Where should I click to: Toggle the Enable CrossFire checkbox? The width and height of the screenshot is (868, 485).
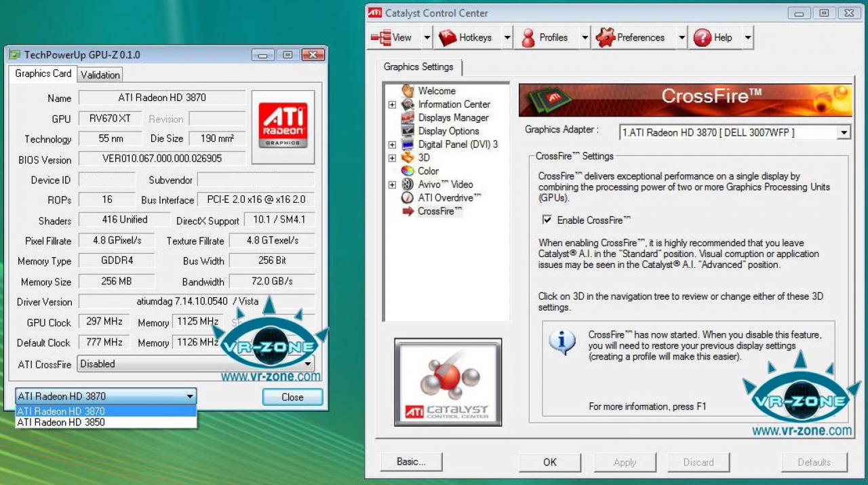547,220
